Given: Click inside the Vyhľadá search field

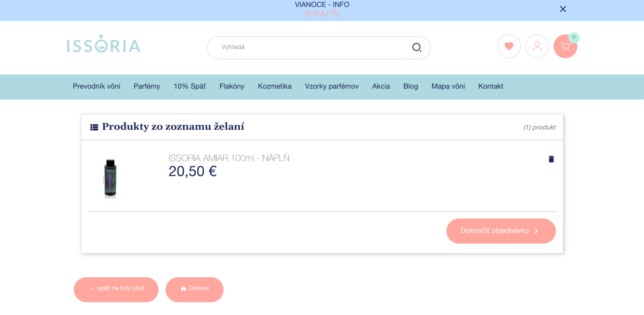Looking at the screenshot, I should click(290, 47).
